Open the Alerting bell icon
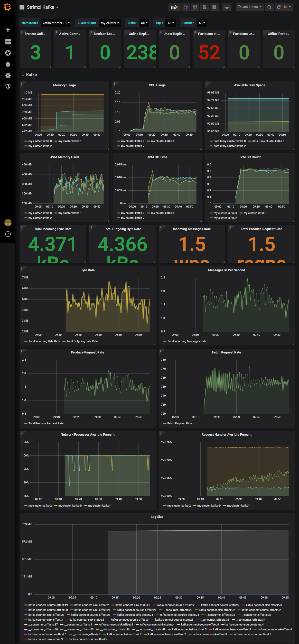 click(x=8, y=64)
